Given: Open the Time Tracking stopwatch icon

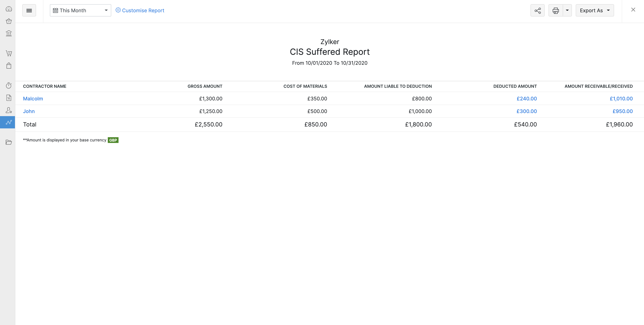Looking at the screenshot, I should (x=9, y=86).
